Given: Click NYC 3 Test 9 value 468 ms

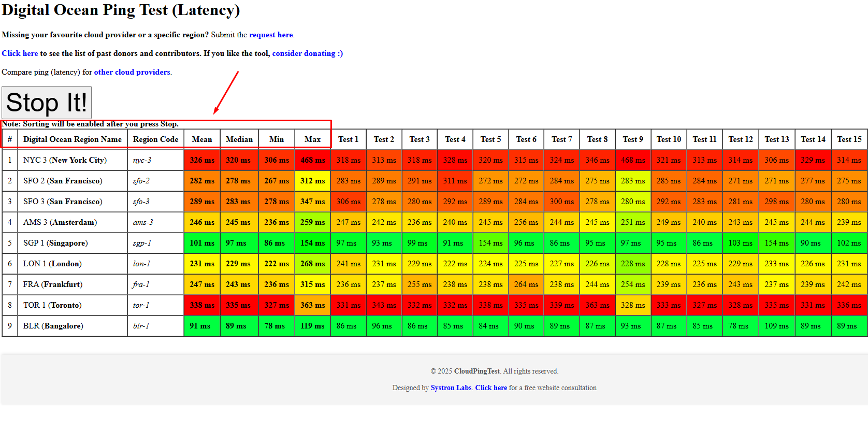Looking at the screenshot, I should [x=633, y=160].
